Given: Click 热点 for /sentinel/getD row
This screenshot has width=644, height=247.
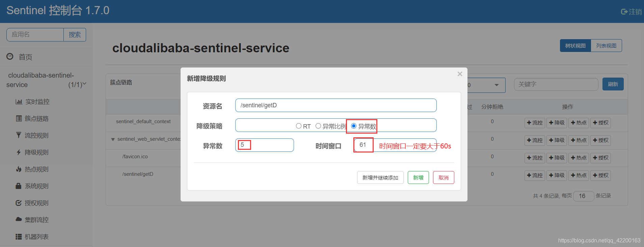Looking at the screenshot, I should [579, 175].
